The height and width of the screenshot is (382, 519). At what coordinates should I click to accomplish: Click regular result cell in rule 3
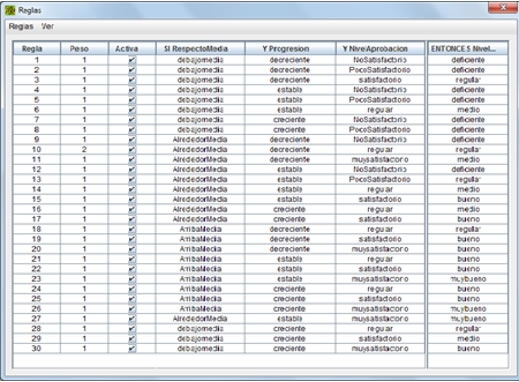(x=468, y=80)
